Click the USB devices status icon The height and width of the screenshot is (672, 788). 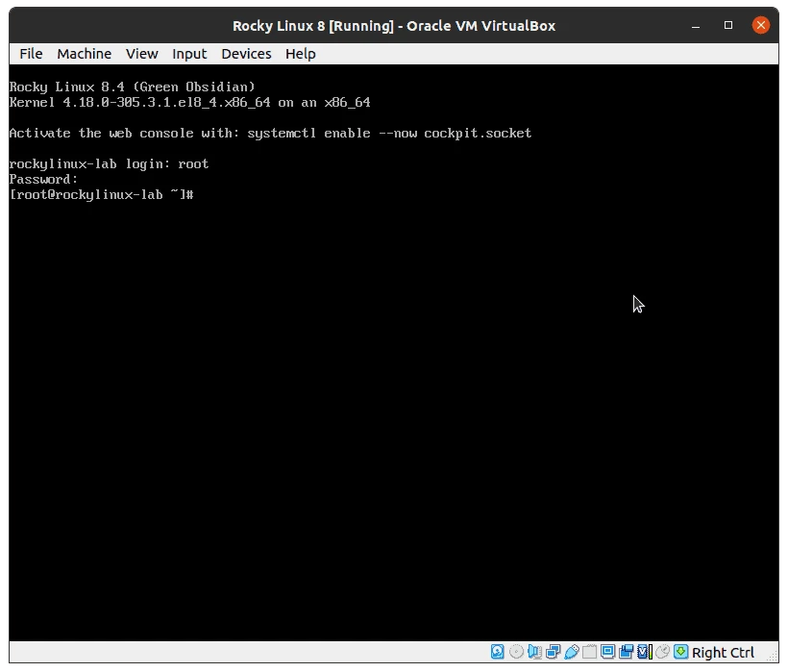pos(572,652)
